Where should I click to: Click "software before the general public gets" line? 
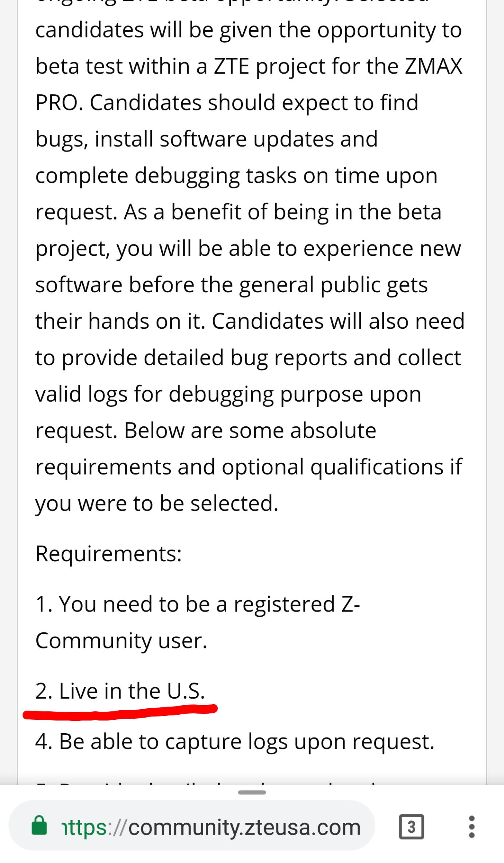click(x=232, y=285)
